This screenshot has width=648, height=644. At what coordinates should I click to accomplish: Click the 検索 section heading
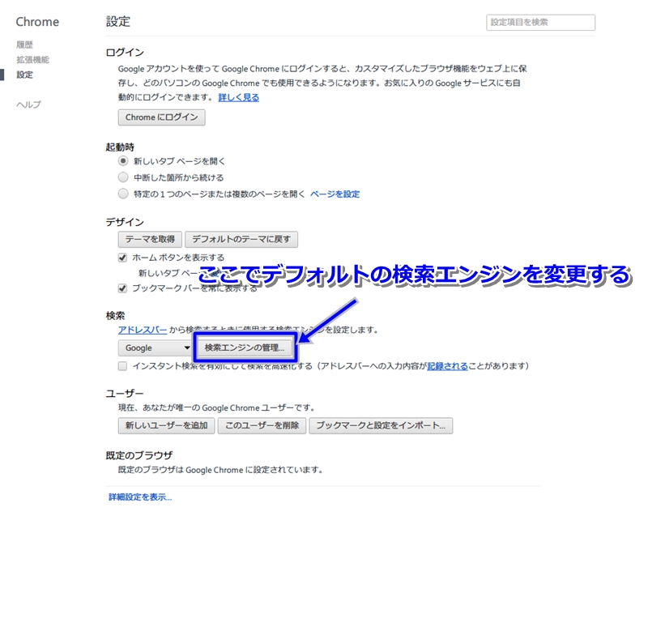[115, 316]
